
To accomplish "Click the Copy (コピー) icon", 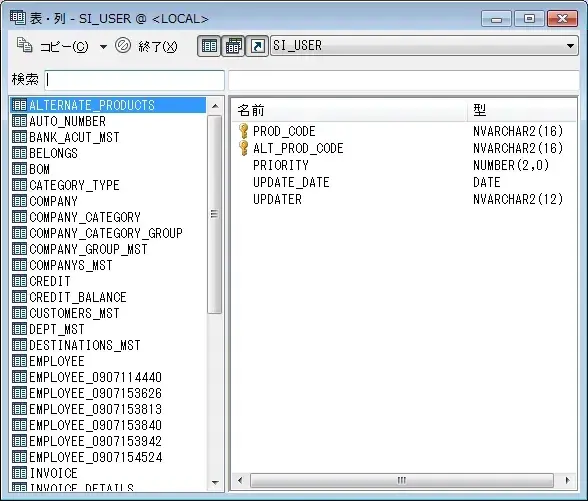I will coord(24,45).
